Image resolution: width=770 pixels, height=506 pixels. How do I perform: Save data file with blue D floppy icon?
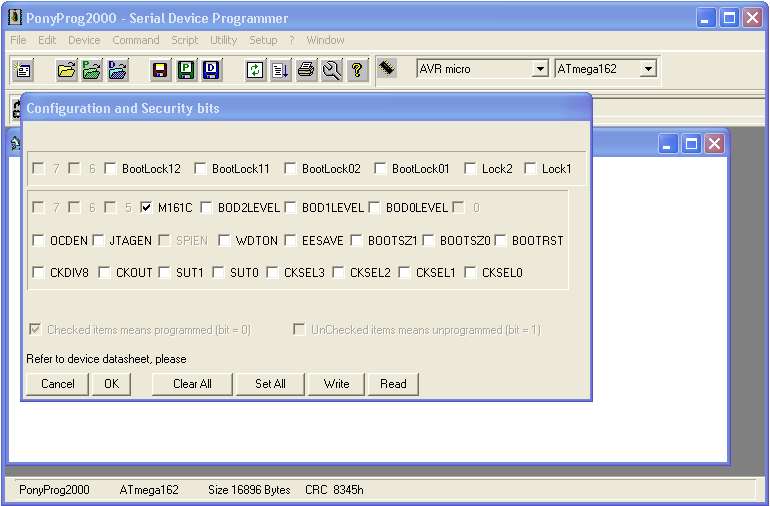pos(211,70)
